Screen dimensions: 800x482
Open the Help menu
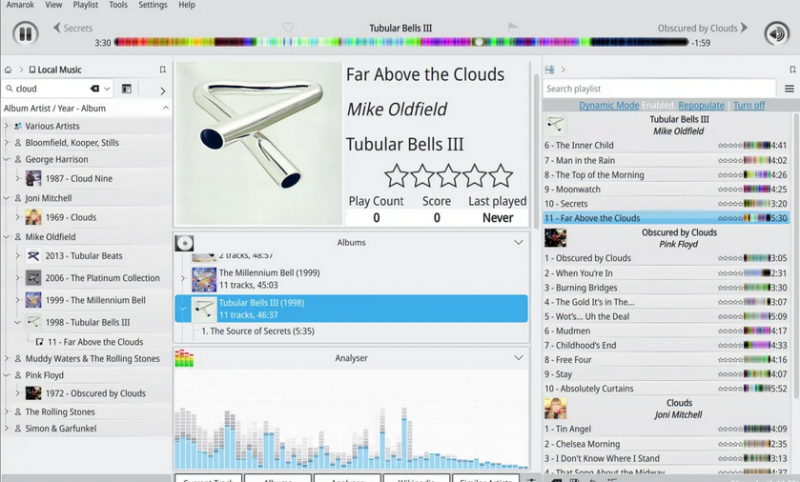(x=187, y=5)
